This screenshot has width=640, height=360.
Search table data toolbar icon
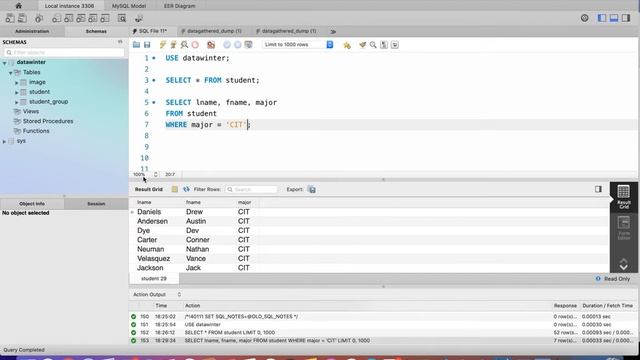(122, 18)
